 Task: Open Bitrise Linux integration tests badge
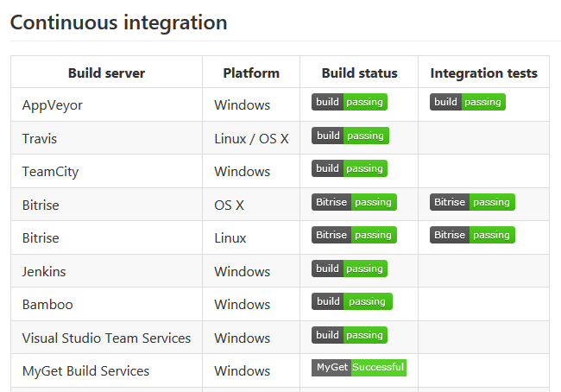coord(472,235)
